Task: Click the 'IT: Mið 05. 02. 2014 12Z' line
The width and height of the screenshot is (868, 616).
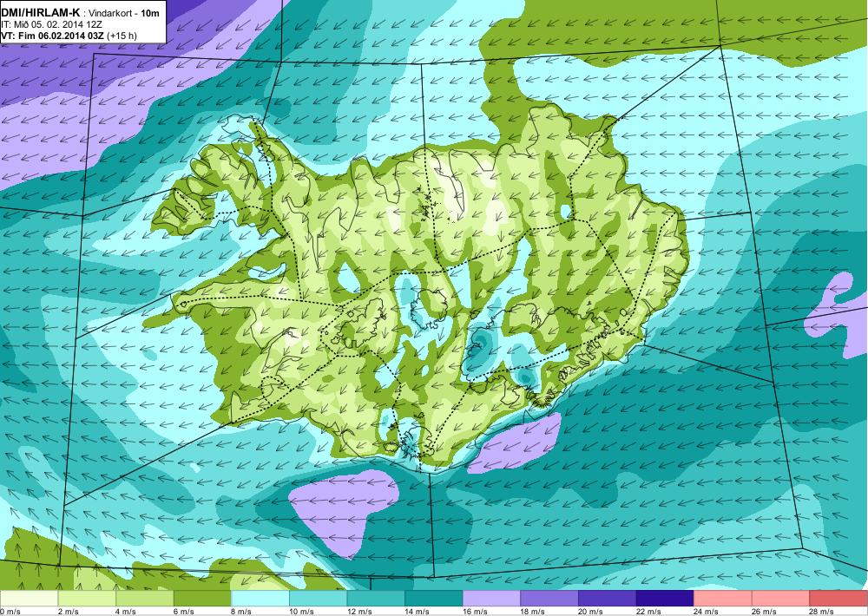Action: pyautogui.click(x=51, y=24)
